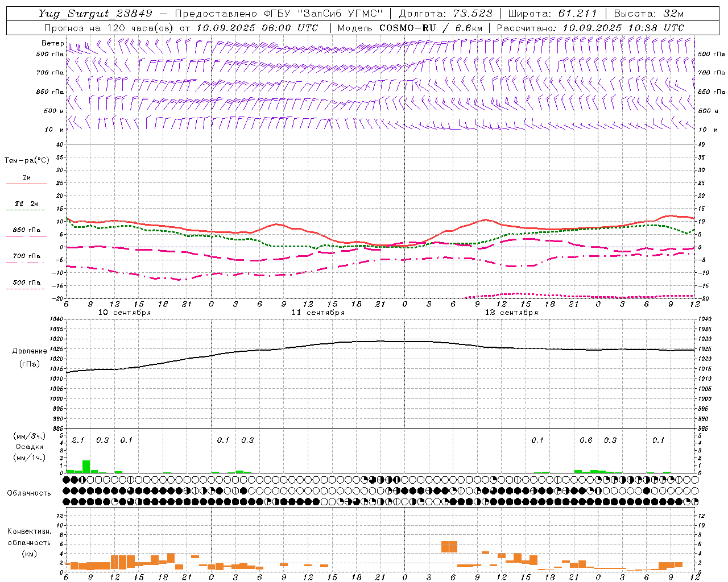728x582 pixels.
Task: Select the Высота: 32м label
Action: [x=649, y=14]
